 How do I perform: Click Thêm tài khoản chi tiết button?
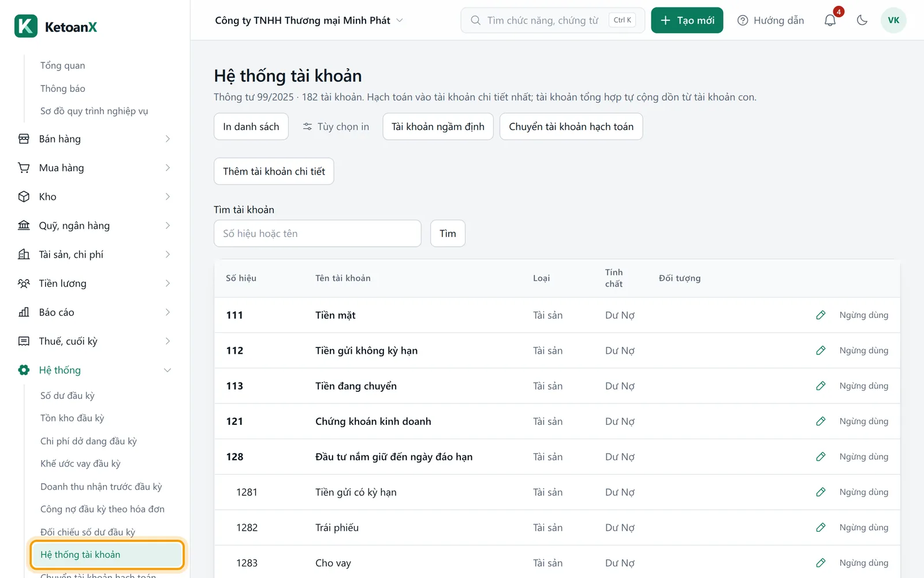274,171
